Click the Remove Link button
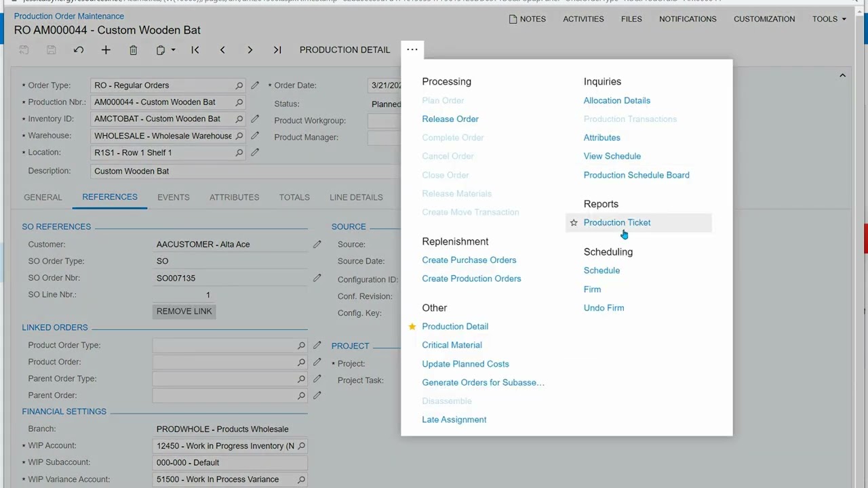868x488 pixels. click(x=184, y=311)
